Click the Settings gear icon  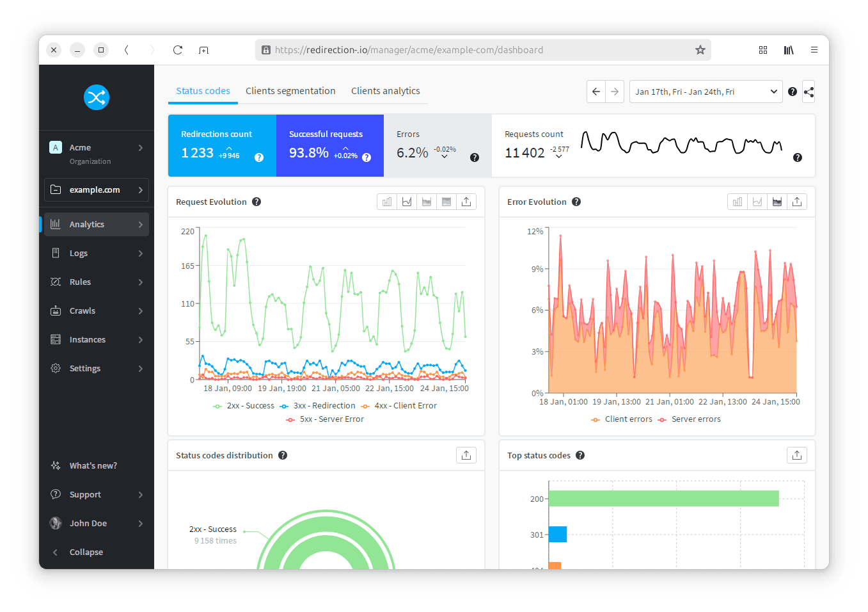click(56, 368)
